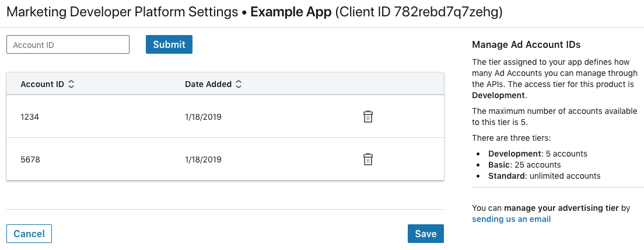
Task: Click the Date Added column header label
Action: pos(208,84)
